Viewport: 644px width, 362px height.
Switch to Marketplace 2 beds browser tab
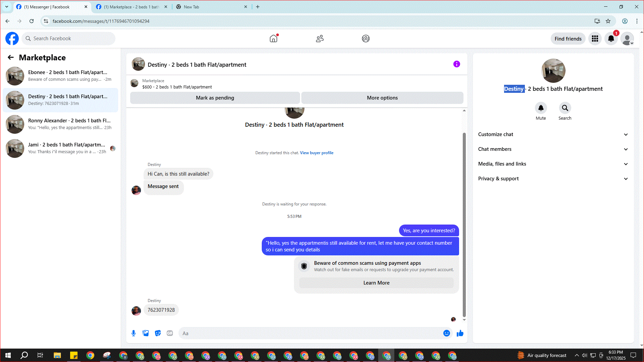coord(132,7)
